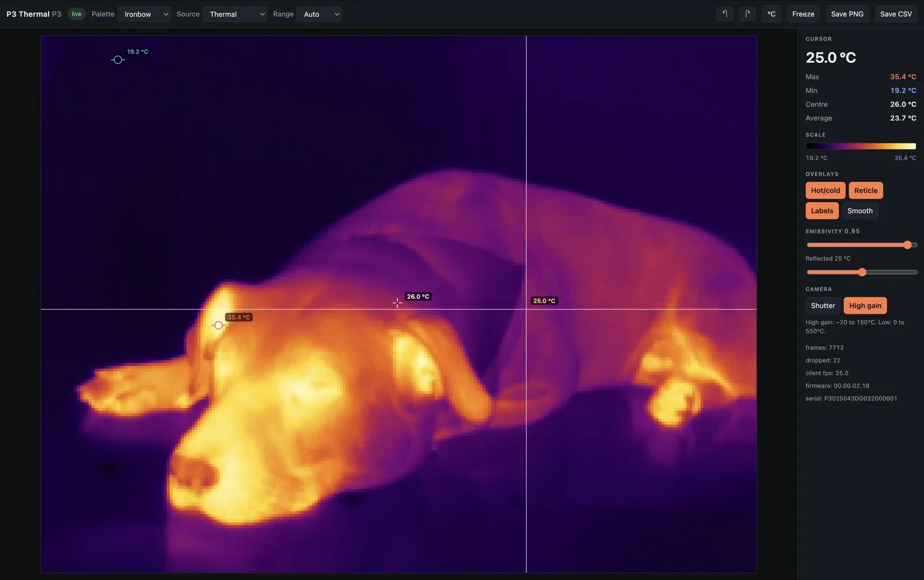
Task: Trigger the camera Shutter
Action: click(823, 306)
